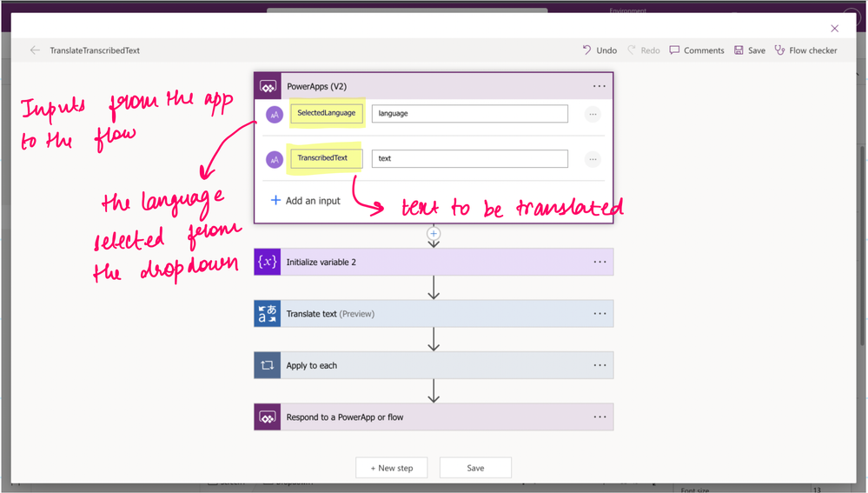
Task: Open Respond to a PowerApp options menu
Action: (x=600, y=417)
